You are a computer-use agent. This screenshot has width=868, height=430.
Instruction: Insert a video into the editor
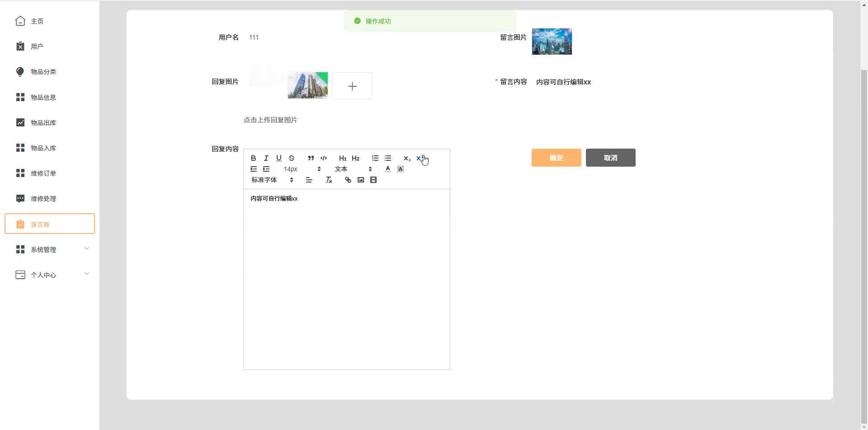(373, 180)
